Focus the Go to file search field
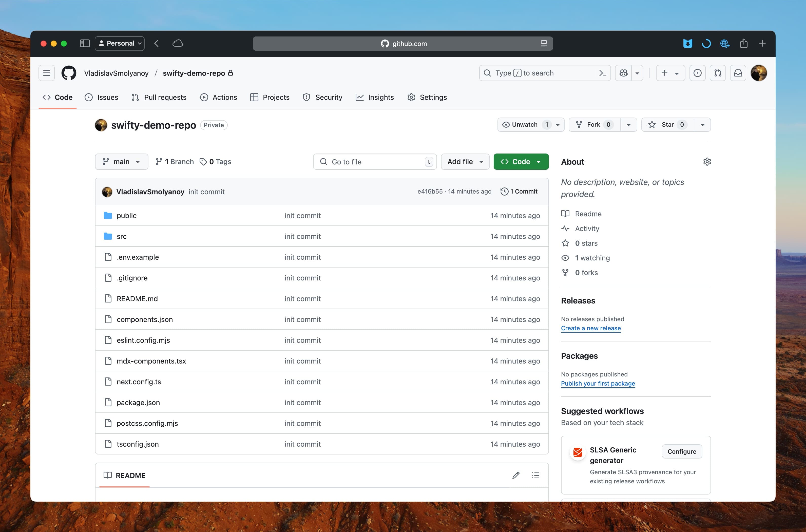This screenshot has width=806, height=532. click(x=375, y=162)
